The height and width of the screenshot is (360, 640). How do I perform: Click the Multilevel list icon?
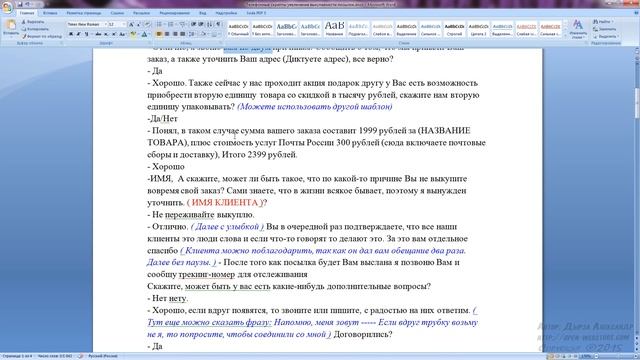coord(182,24)
